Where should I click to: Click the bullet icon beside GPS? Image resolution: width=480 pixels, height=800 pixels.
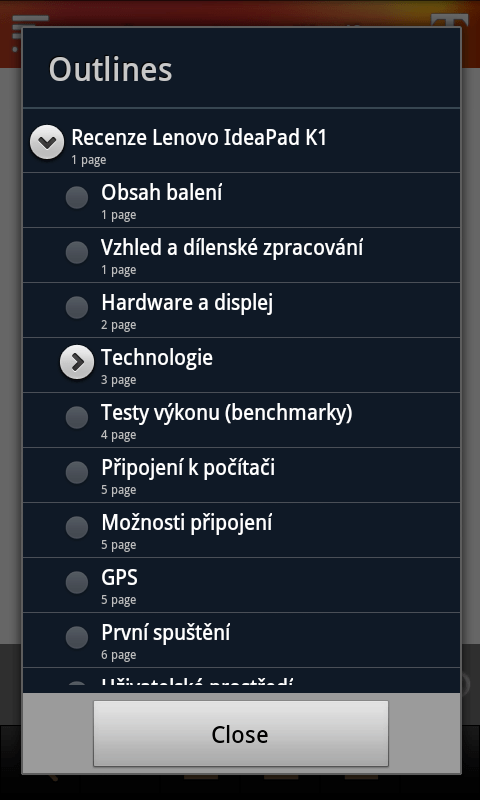click(77, 582)
